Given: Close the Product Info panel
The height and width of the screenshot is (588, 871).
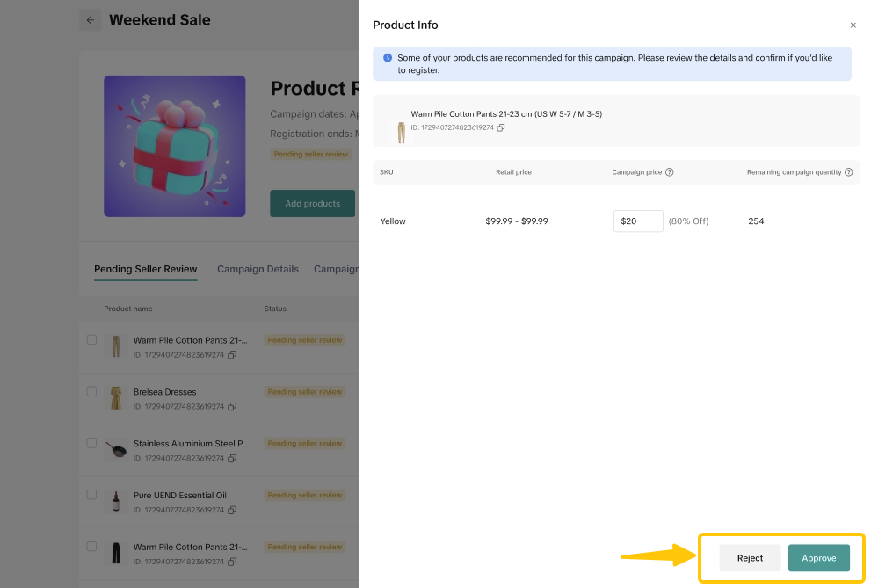Looking at the screenshot, I should point(853,25).
